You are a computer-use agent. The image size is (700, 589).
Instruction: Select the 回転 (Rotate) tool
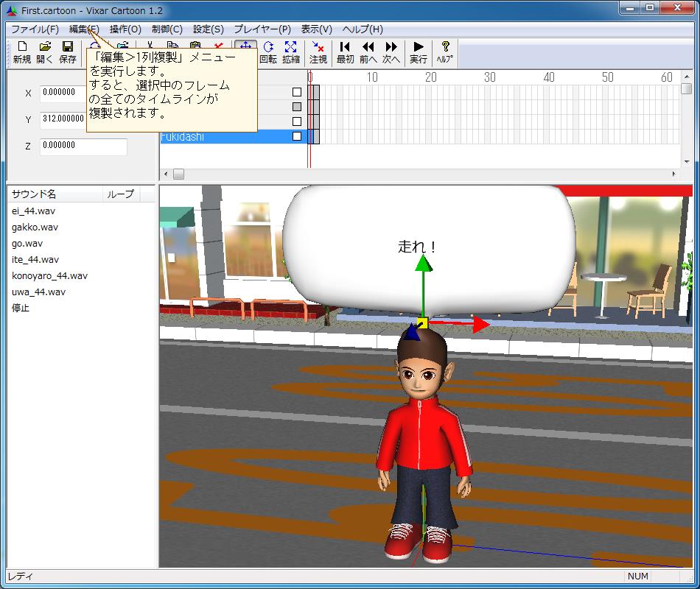[268, 52]
